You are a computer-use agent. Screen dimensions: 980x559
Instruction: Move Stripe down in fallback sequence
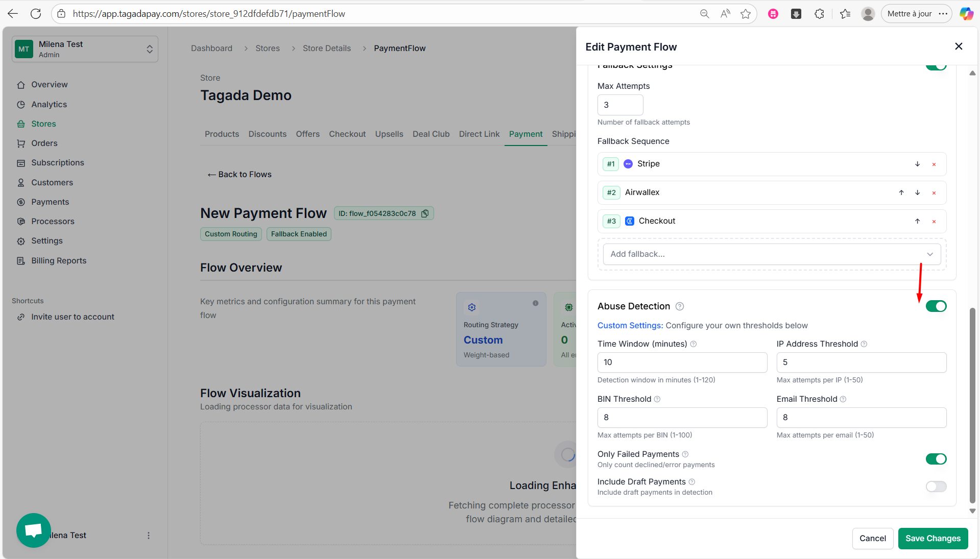[917, 164]
